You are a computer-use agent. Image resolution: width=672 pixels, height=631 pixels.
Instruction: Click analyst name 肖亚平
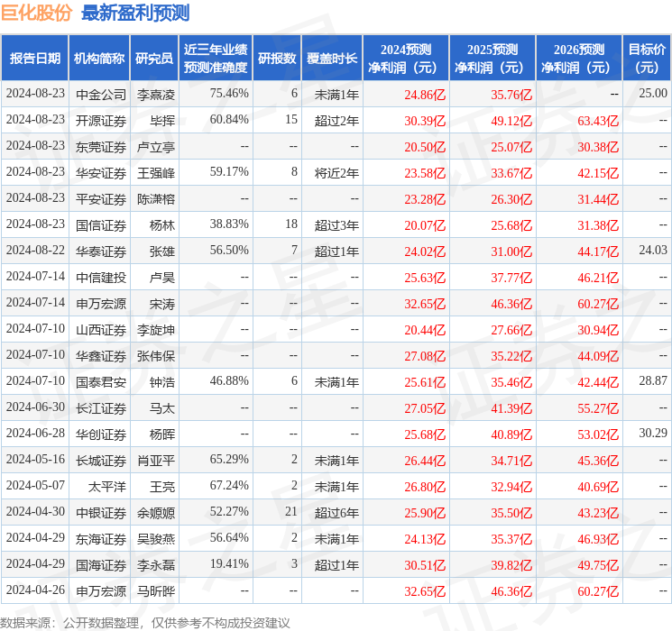pos(156,461)
